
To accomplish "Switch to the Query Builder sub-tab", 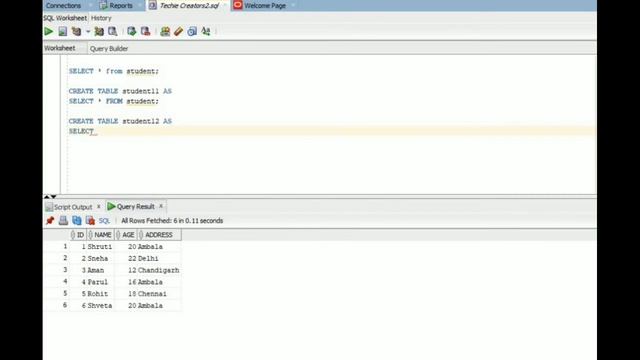I will coord(109,49).
